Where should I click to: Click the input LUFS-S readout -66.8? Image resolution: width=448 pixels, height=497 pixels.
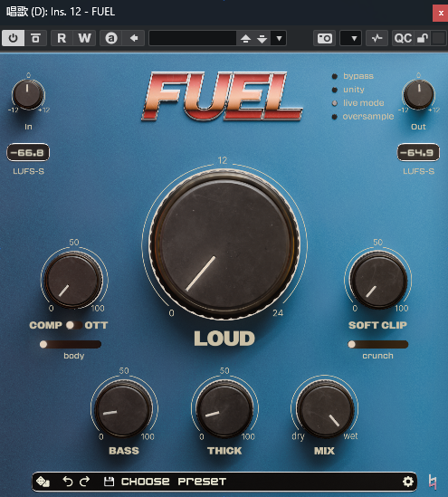28,152
